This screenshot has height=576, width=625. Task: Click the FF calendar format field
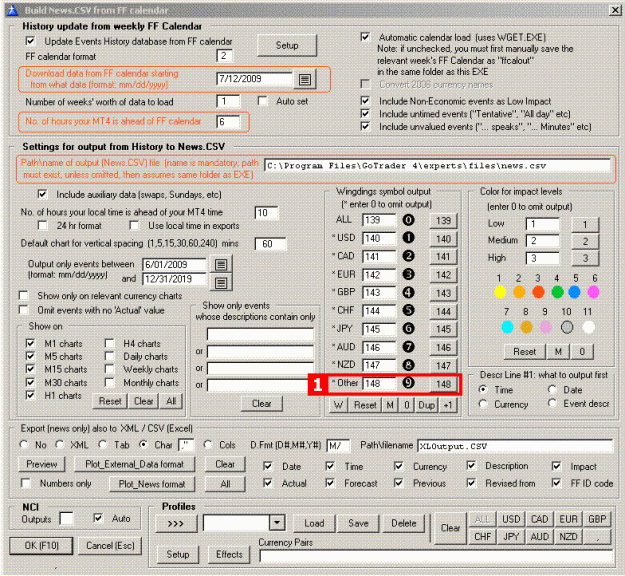pos(225,55)
